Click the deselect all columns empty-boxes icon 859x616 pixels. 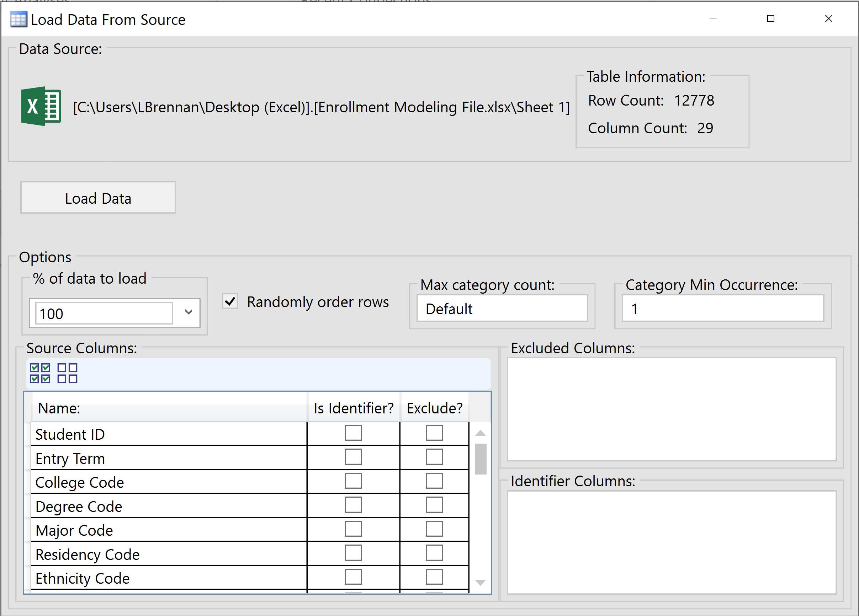[x=68, y=373]
